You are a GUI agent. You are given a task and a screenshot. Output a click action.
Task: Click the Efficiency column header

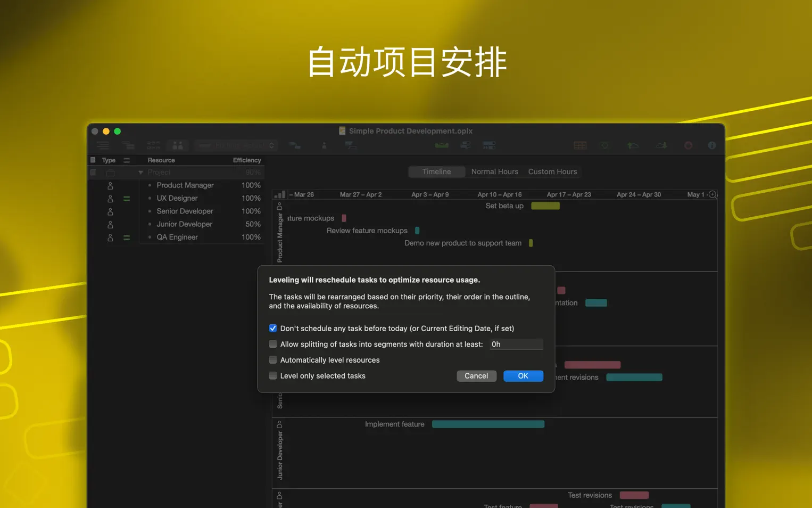coord(247,160)
